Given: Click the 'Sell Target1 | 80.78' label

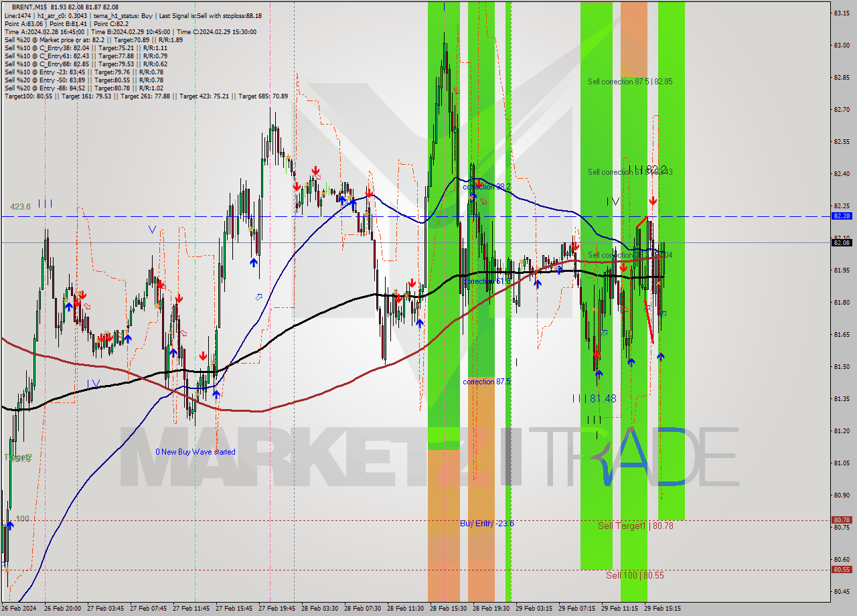Looking at the screenshot, I should pos(635,526).
